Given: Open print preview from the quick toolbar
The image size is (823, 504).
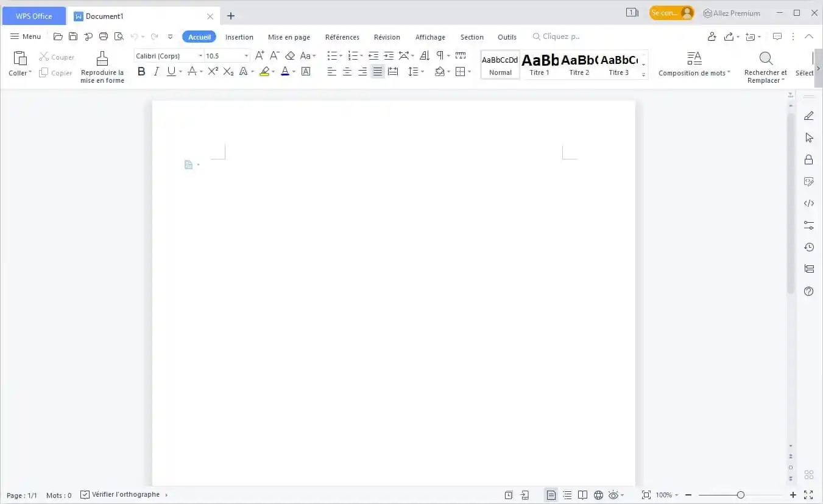Looking at the screenshot, I should [119, 37].
